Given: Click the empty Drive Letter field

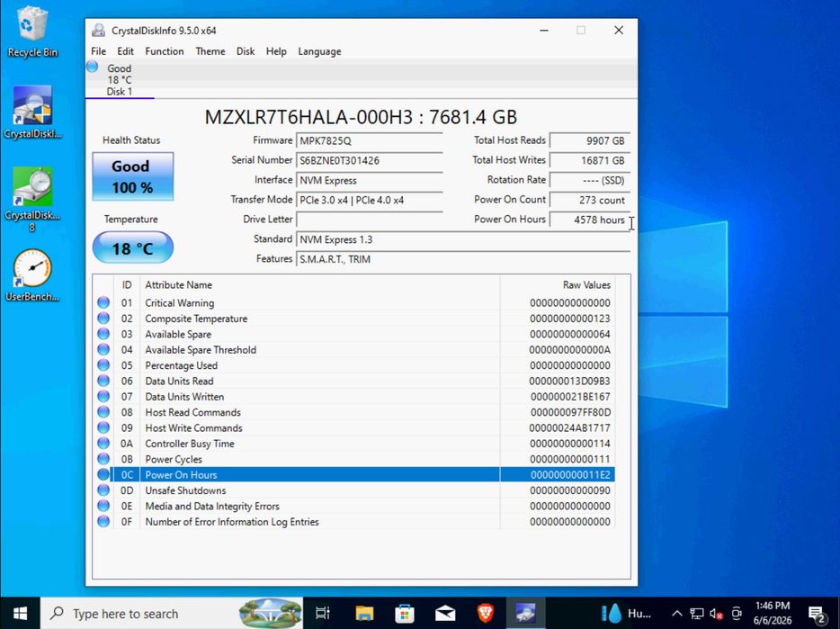Looking at the screenshot, I should tap(369, 220).
